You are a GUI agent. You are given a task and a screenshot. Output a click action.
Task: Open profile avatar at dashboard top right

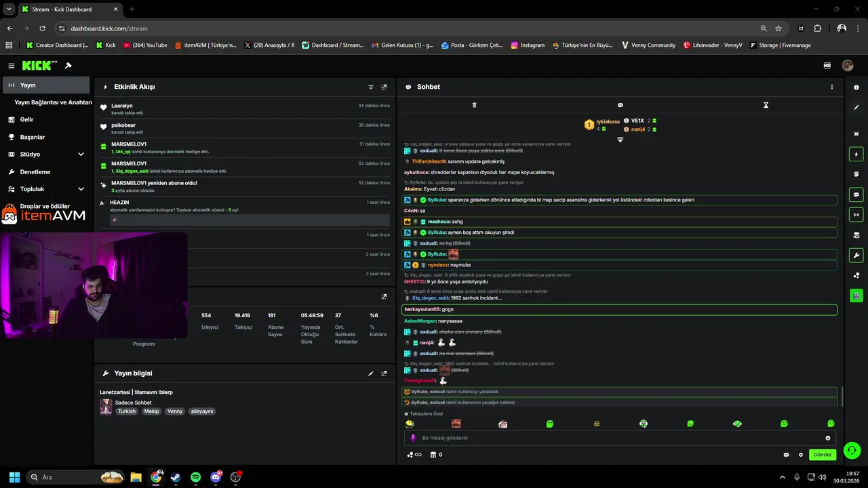pos(848,66)
